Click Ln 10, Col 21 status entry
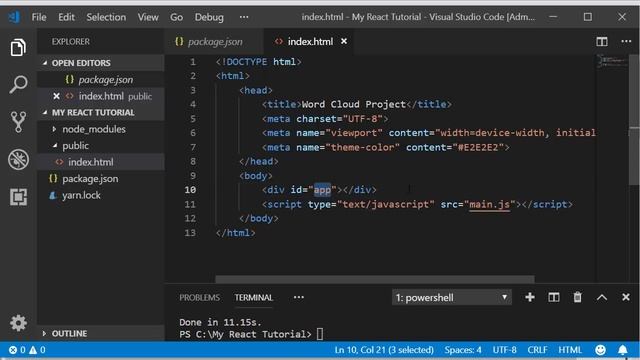 pyautogui.click(x=384, y=350)
